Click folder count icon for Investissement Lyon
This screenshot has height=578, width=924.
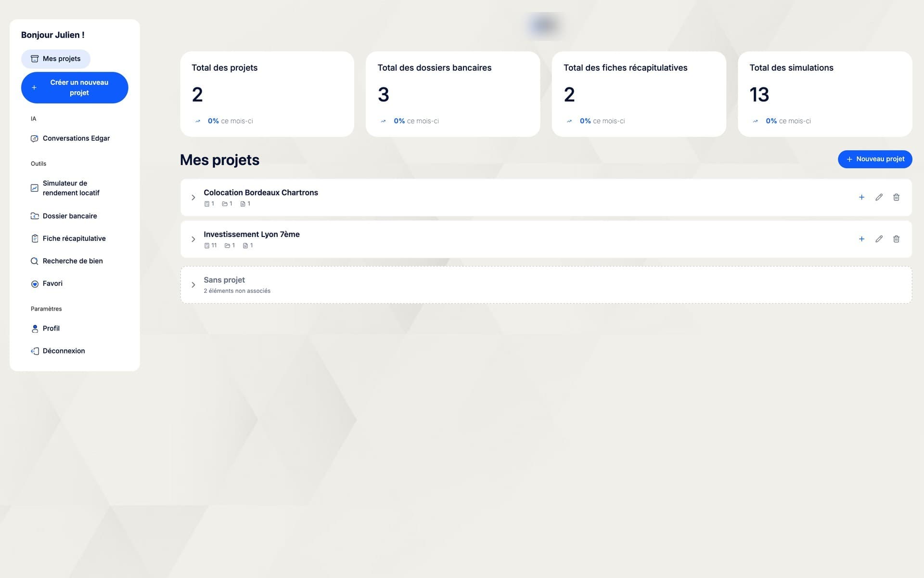coord(227,246)
